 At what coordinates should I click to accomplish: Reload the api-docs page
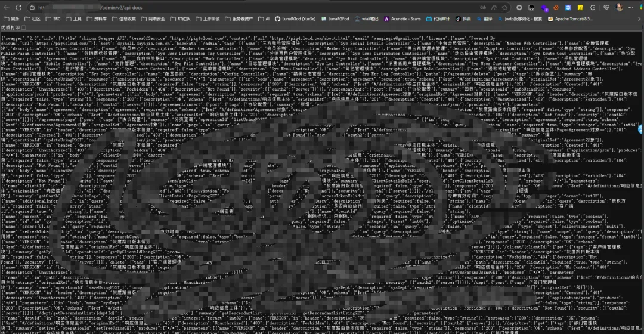coord(18,7)
